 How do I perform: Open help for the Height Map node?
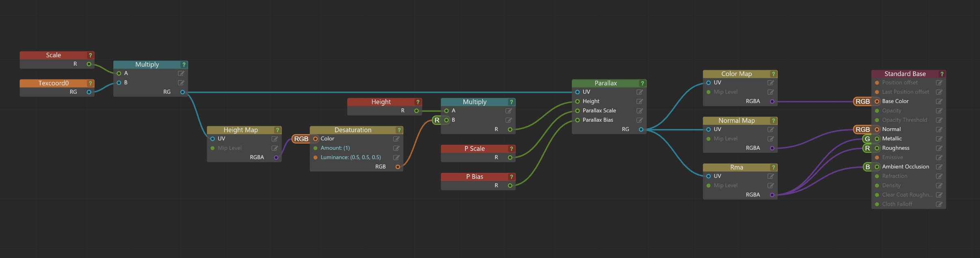pyautogui.click(x=277, y=130)
